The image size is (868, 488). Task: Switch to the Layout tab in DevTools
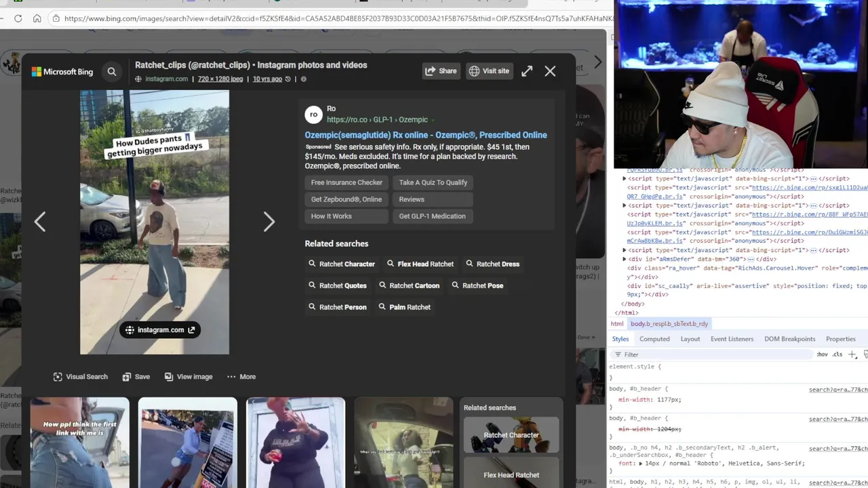pyautogui.click(x=690, y=339)
